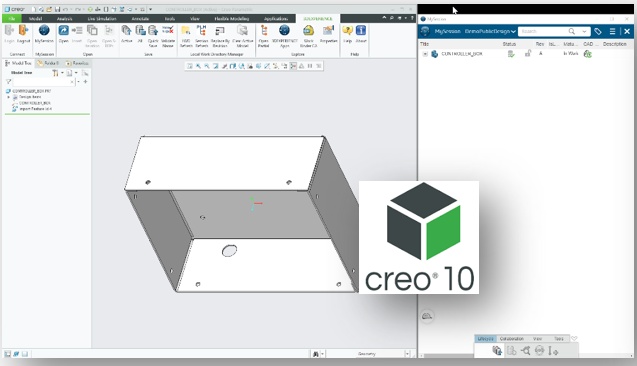Switch to the Model ribbon tab
Viewport: 637px width, 366px height.
35,19
